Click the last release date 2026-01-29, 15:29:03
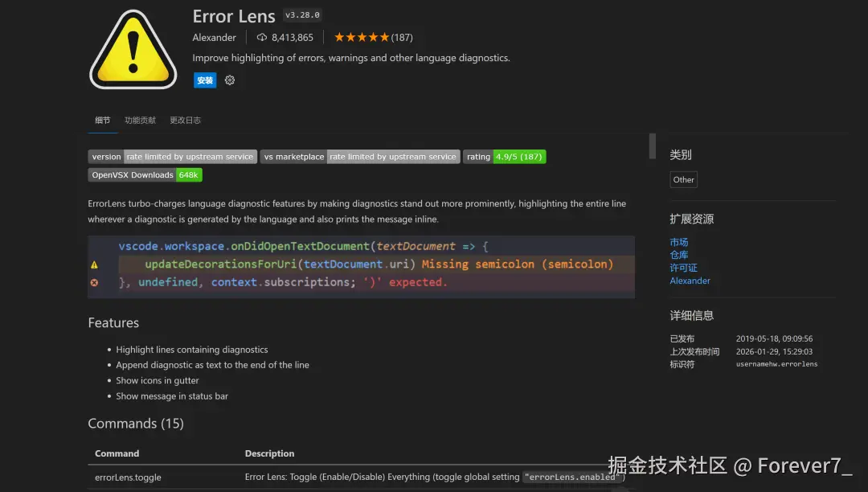 pyautogui.click(x=774, y=351)
